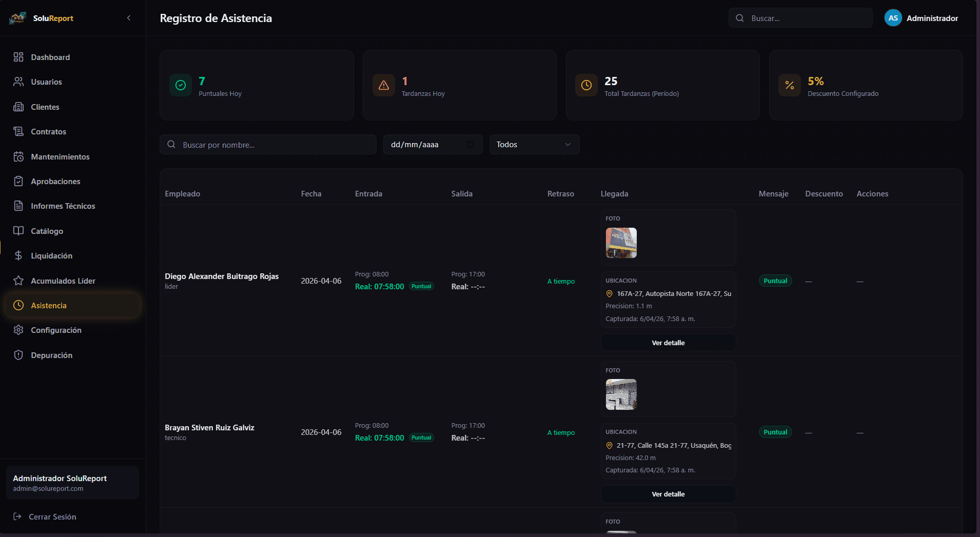Image resolution: width=980 pixels, height=537 pixels.
Task: Click the AS administrator avatar
Action: (x=893, y=18)
